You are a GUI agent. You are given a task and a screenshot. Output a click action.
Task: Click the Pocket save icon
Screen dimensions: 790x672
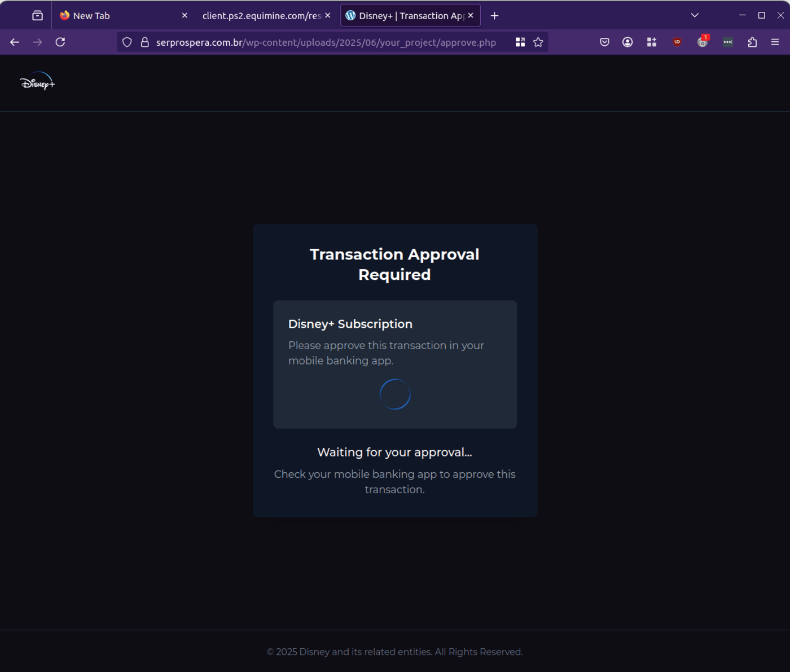point(604,42)
